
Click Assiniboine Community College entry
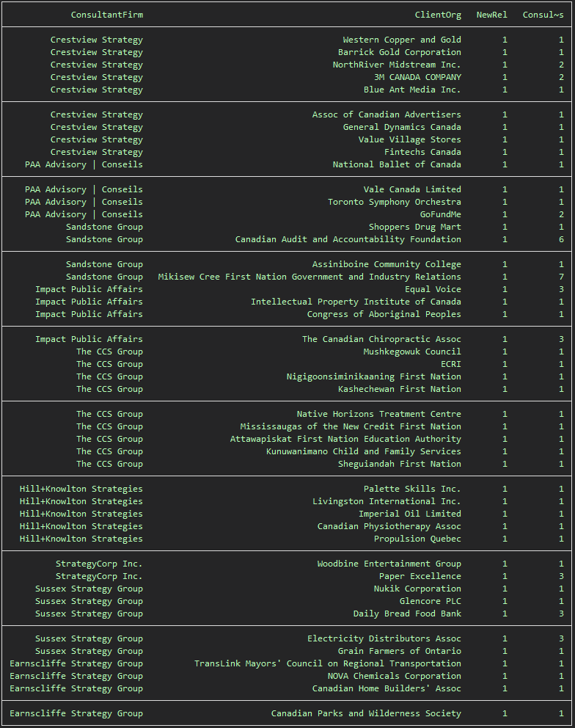[387, 264]
